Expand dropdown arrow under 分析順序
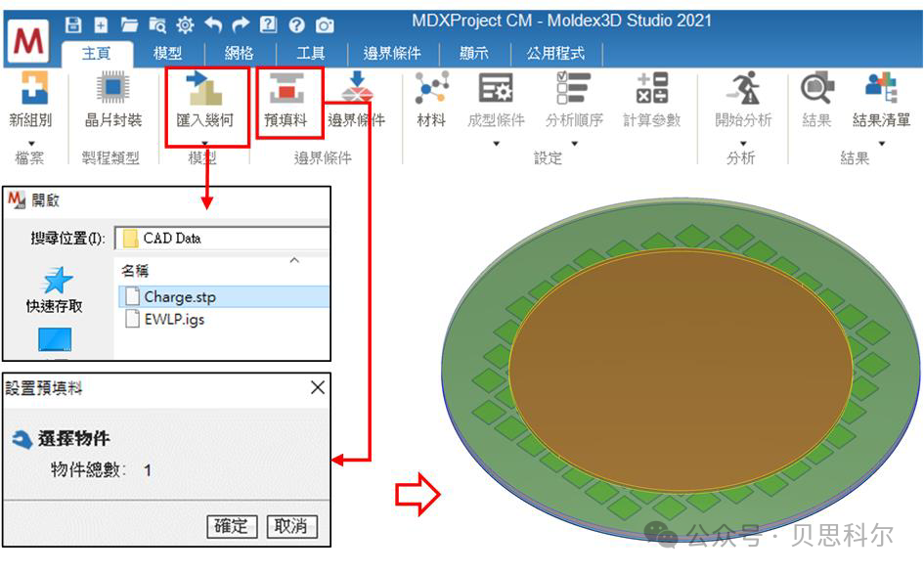Screen dimensions: 924x573 pos(575,143)
